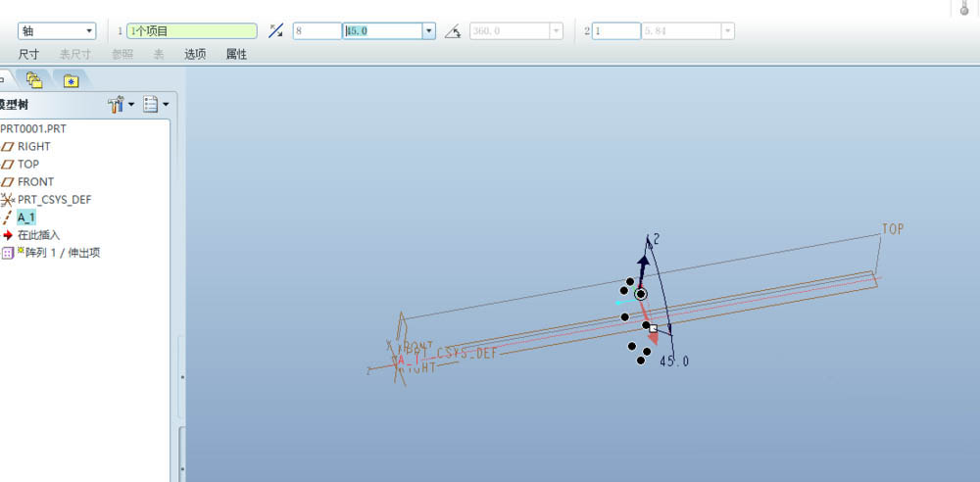Image resolution: width=980 pixels, height=482 pixels.
Task: Click the flip angular direction icon
Action: [275, 31]
